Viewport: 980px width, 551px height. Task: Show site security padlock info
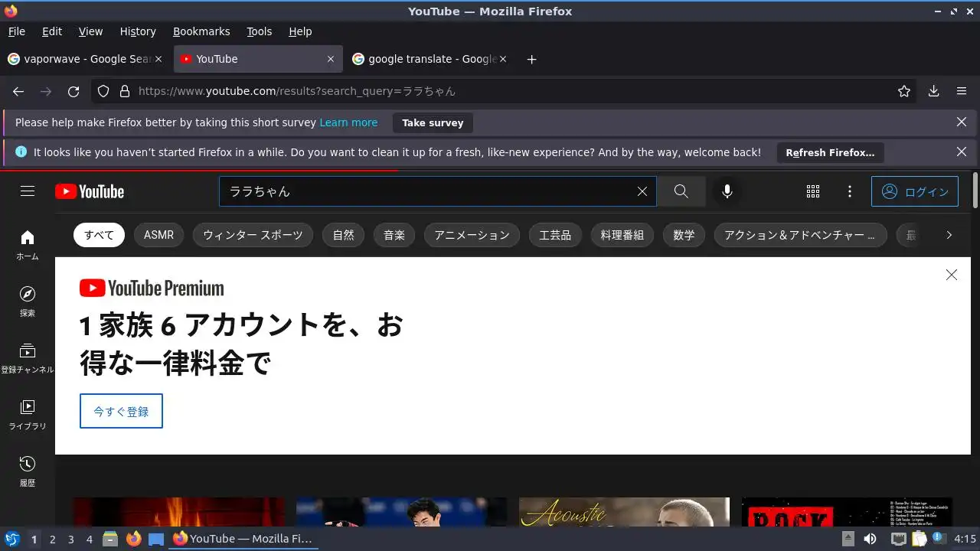[125, 91]
